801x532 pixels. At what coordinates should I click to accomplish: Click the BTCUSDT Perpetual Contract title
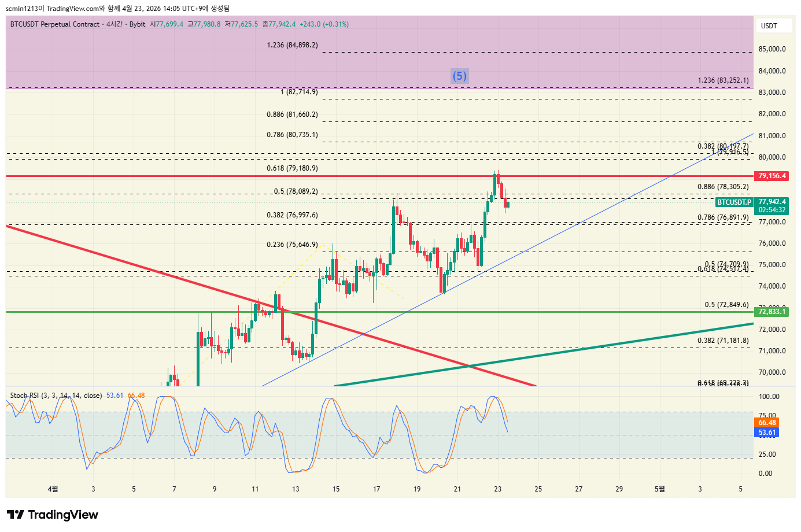coord(55,24)
